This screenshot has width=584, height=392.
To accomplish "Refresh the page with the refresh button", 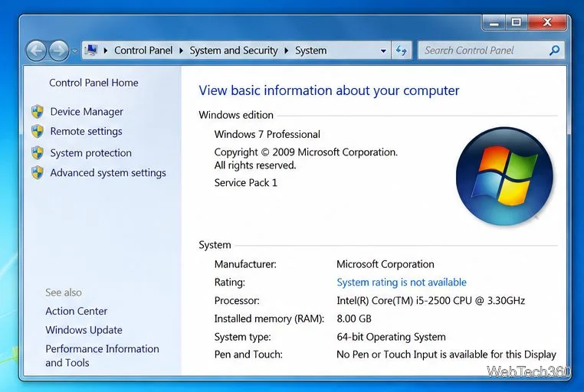I will click(x=402, y=51).
